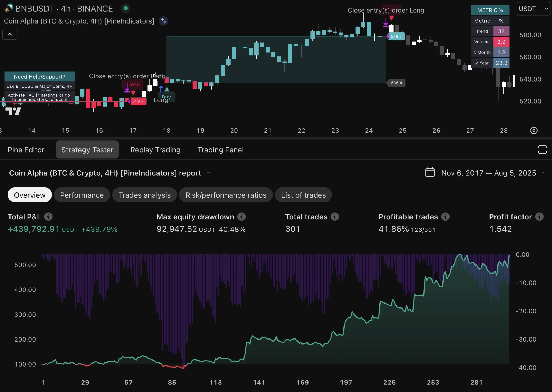Click the Volume value 2.9 cell
This screenshot has height=392, width=552.
click(x=501, y=42)
